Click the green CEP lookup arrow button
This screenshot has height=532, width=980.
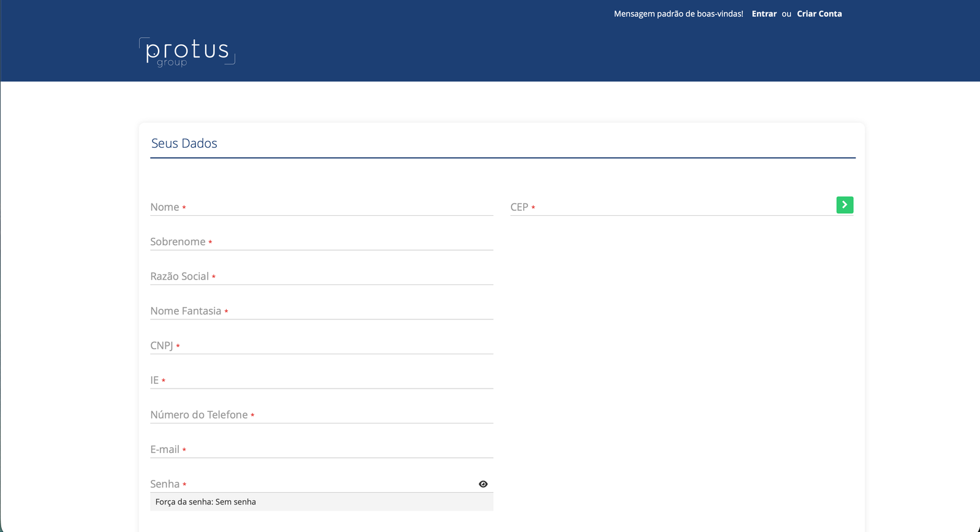tap(845, 205)
